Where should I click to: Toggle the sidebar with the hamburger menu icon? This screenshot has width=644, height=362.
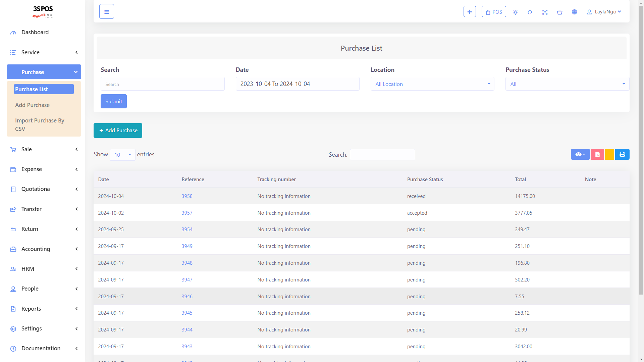click(x=107, y=12)
